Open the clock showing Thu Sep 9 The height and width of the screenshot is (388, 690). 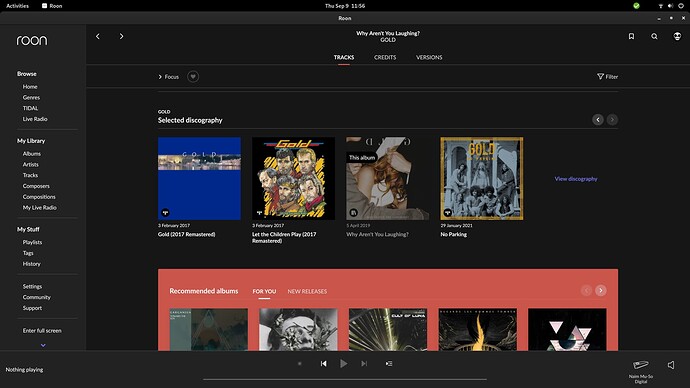[x=345, y=6]
